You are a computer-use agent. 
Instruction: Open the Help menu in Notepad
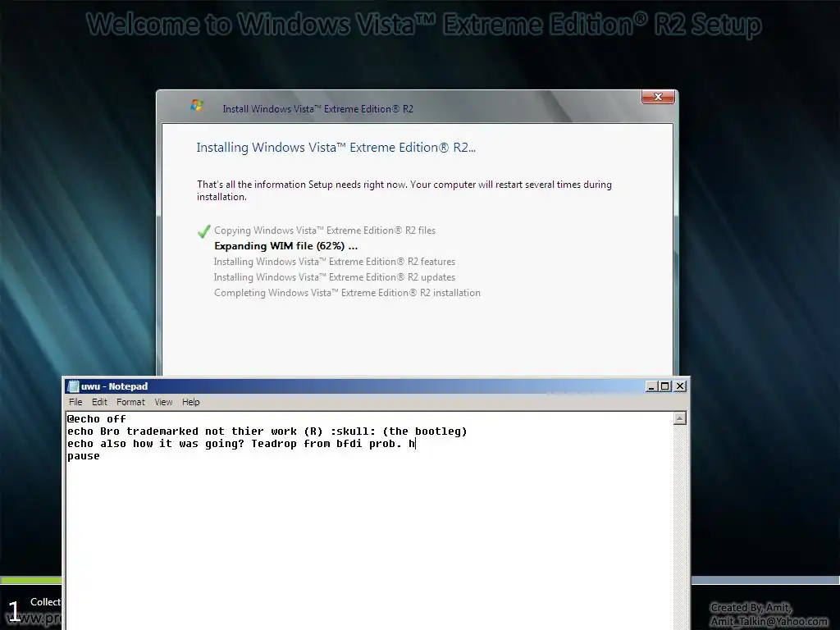pos(190,402)
